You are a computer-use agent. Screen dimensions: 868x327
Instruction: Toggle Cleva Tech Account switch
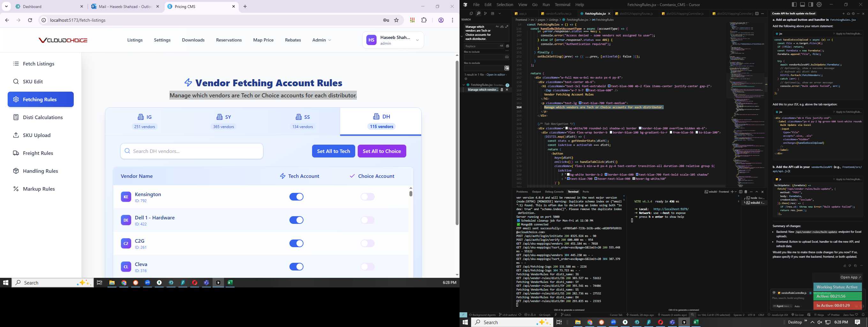296,267
